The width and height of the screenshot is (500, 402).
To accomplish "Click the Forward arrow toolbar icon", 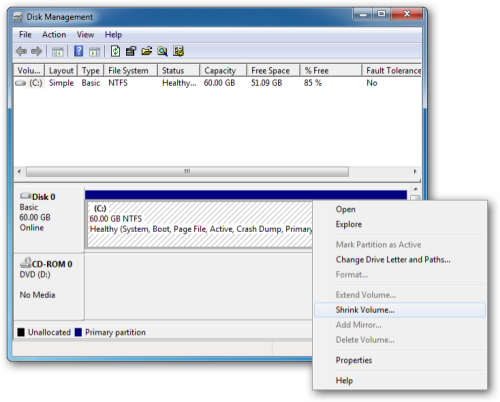I will click(36, 51).
